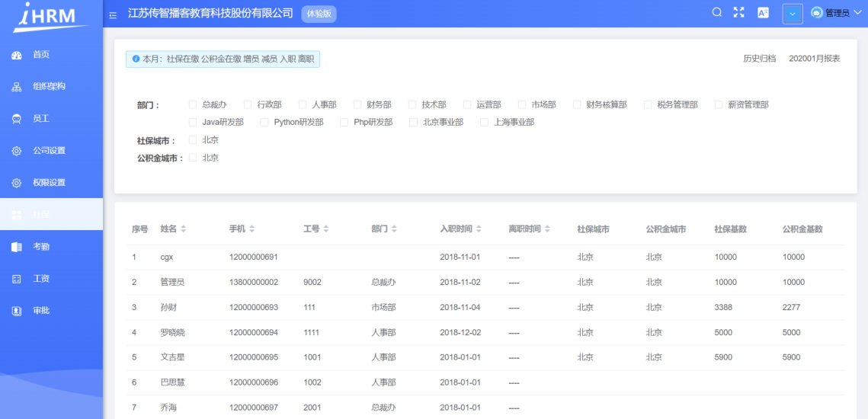The width and height of the screenshot is (868, 419).
Task: Open the 审批 menu item
Action: [52, 311]
